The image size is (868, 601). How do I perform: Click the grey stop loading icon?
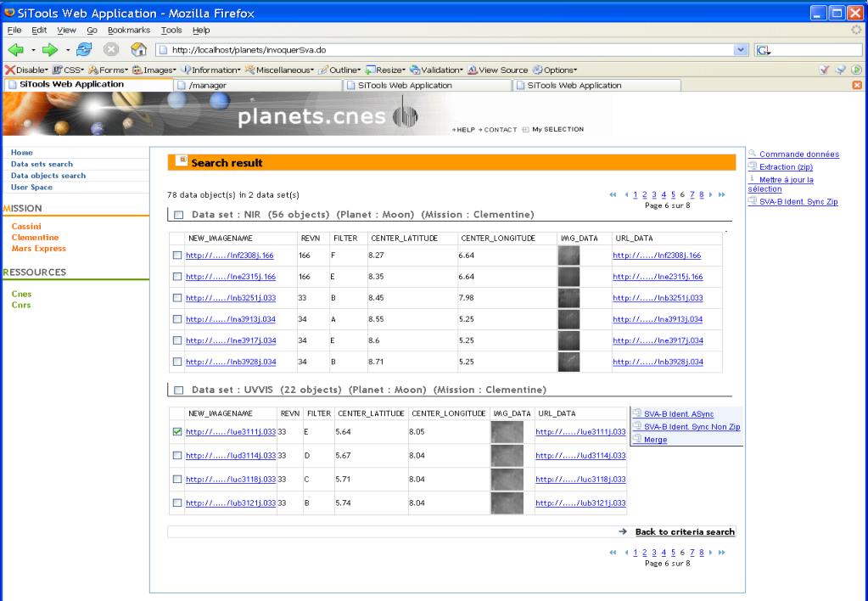(x=111, y=50)
